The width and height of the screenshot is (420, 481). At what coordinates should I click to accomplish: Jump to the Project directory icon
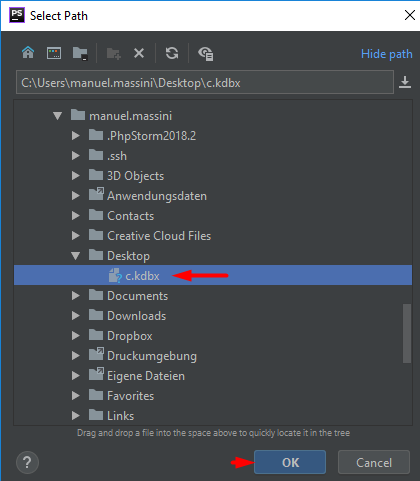coord(80,53)
